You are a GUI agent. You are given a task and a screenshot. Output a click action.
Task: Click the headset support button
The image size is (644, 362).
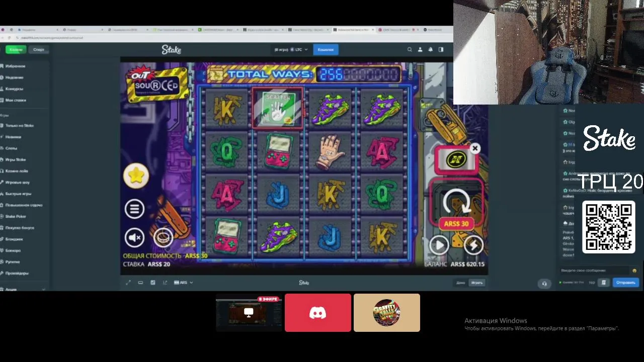point(544,284)
